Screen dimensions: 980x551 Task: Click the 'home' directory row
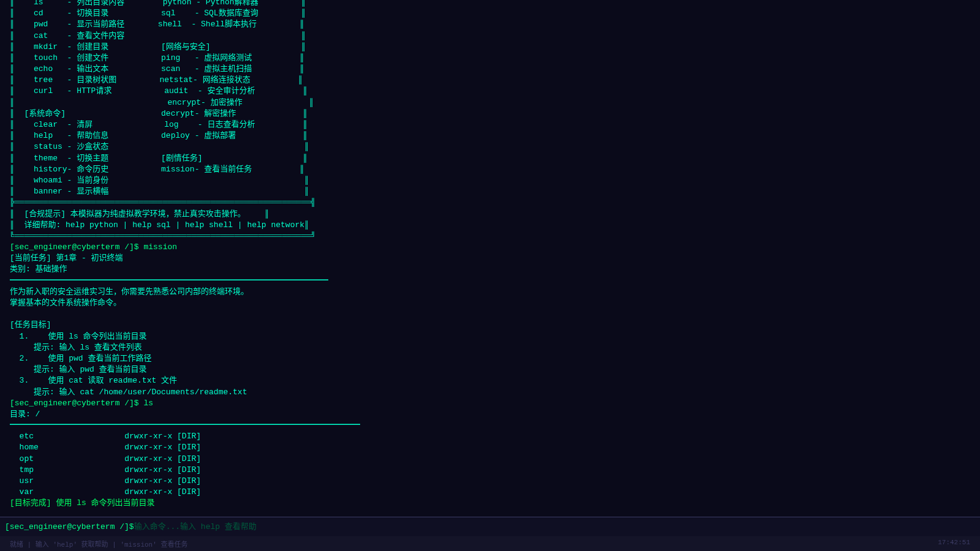coord(110,448)
